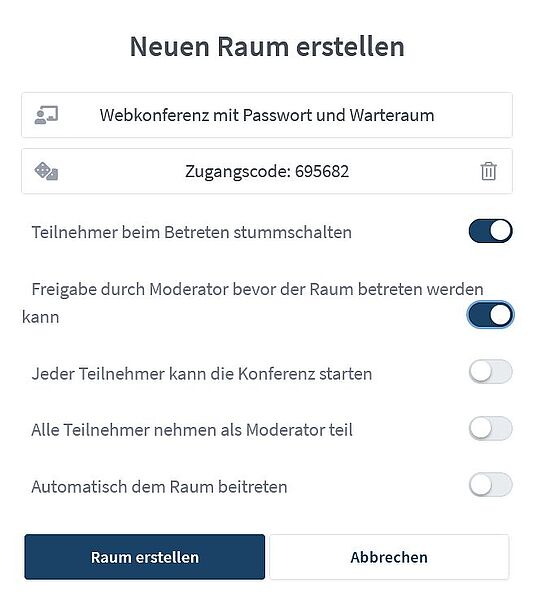Viewport: 546px width, 600px height.
Task: Click the wrapped word 'kann' below Freigabe
Action: pyautogui.click(x=41, y=317)
